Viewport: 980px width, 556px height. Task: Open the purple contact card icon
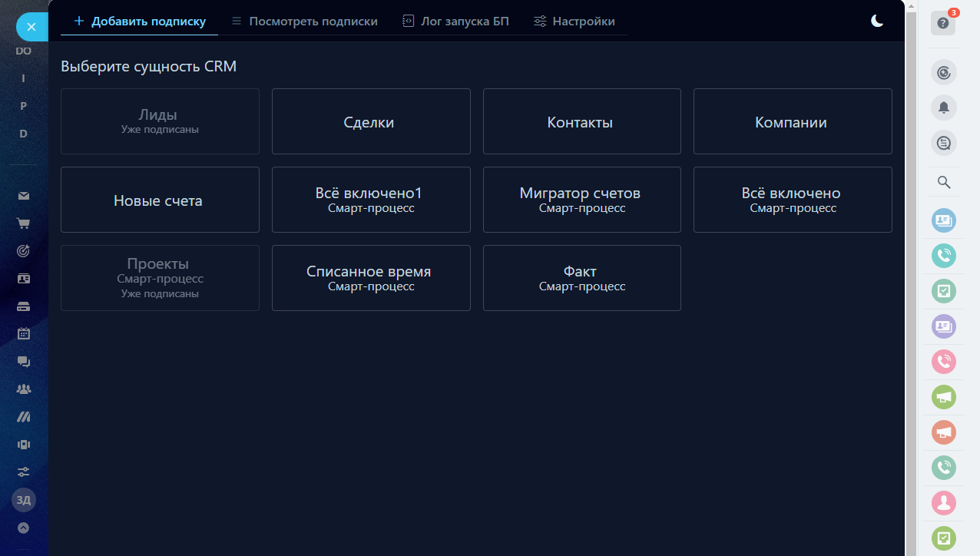(x=943, y=326)
